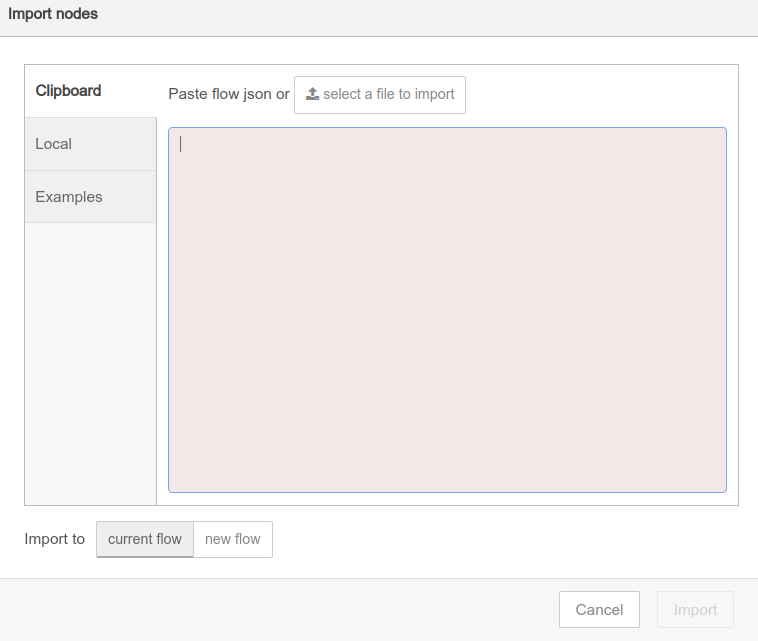Click 'select a file to import' button
758x641 pixels.
(380, 95)
